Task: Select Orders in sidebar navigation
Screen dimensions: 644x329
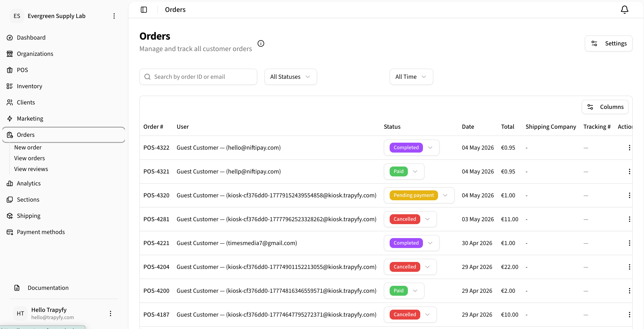Action: pyautogui.click(x=64, y=135)
